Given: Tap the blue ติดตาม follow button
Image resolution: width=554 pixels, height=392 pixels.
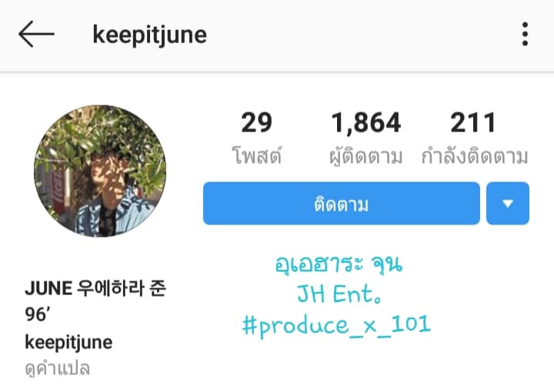Looking at the screenshot, I should [342, 203].
